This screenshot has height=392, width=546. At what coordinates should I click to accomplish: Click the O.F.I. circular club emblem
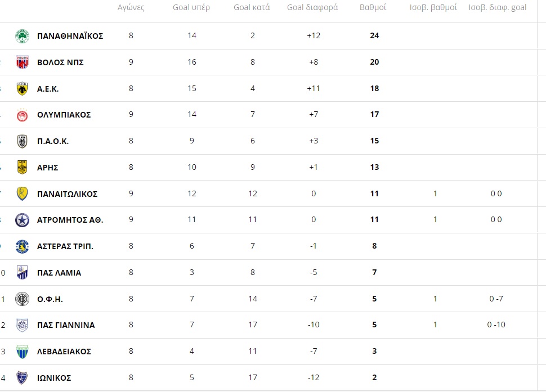coord(22,299)
